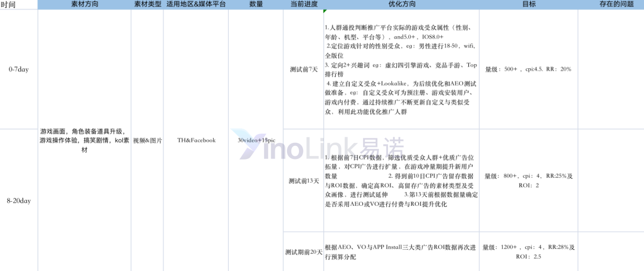The image size is (644, 271).
Task: Select the 量级：800+ target cell
Action: coord(528,181)
